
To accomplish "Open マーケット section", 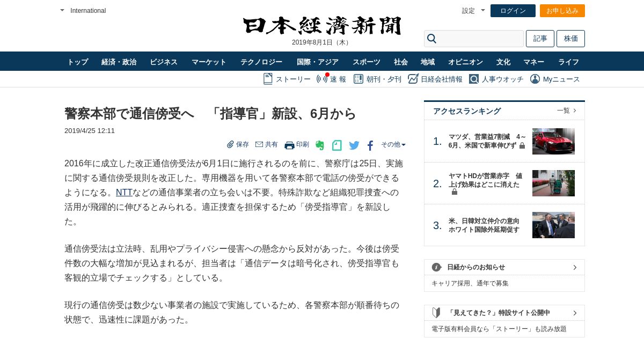I will click(209, 62).
